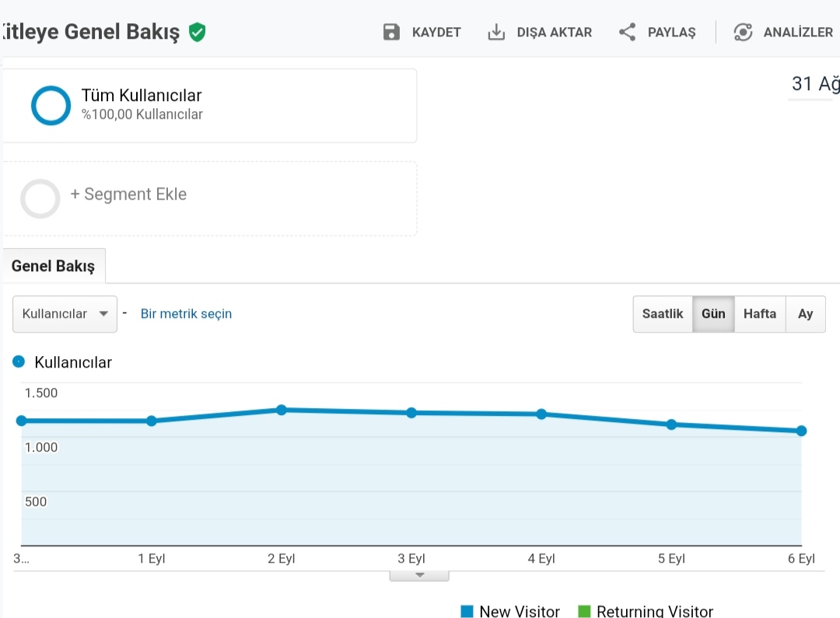Select the Genel Bakış tab
This screenshot has width=840, height=618.
pyautogui.click(x=54, y=266)
